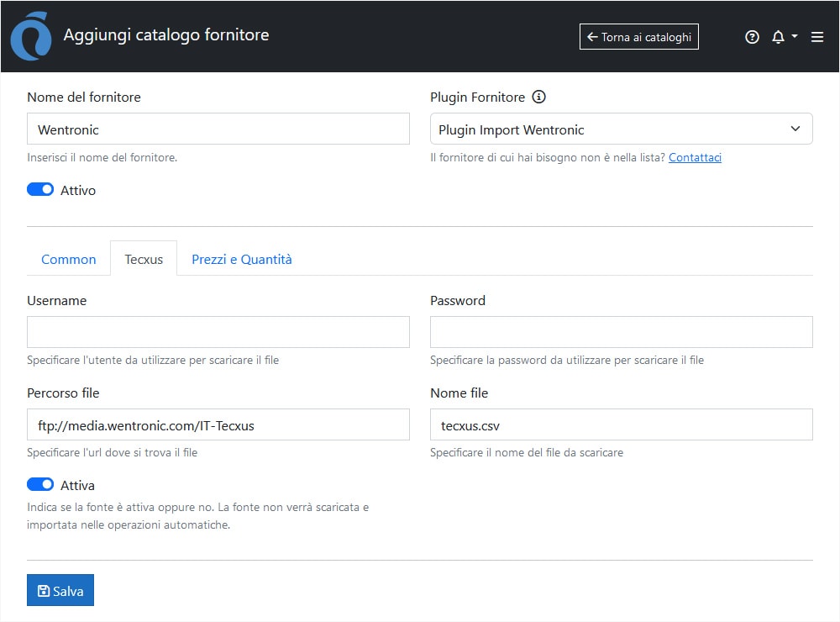Click the Nome file input
The image size is (840, 622).
621,425
